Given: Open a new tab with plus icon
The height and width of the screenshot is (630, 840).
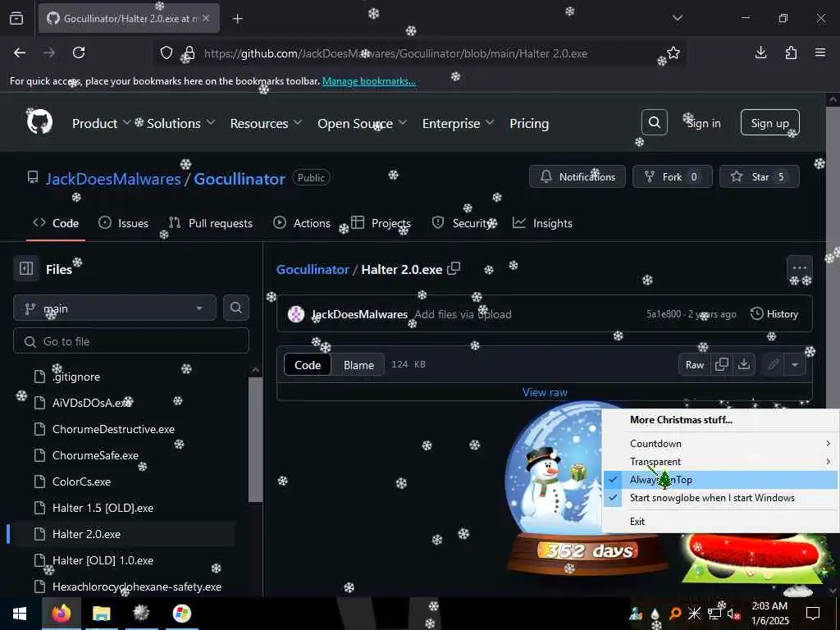Looking at the screenshot, I should point(237,18).
